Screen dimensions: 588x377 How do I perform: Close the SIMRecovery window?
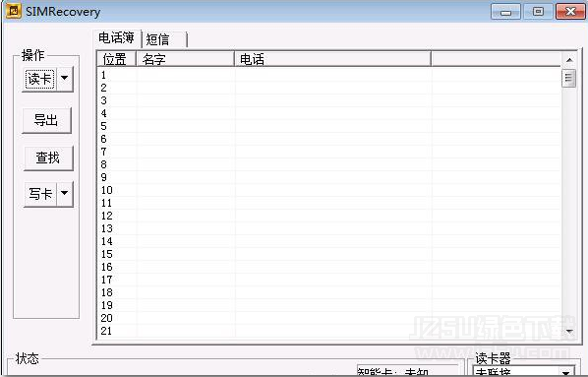570,12
